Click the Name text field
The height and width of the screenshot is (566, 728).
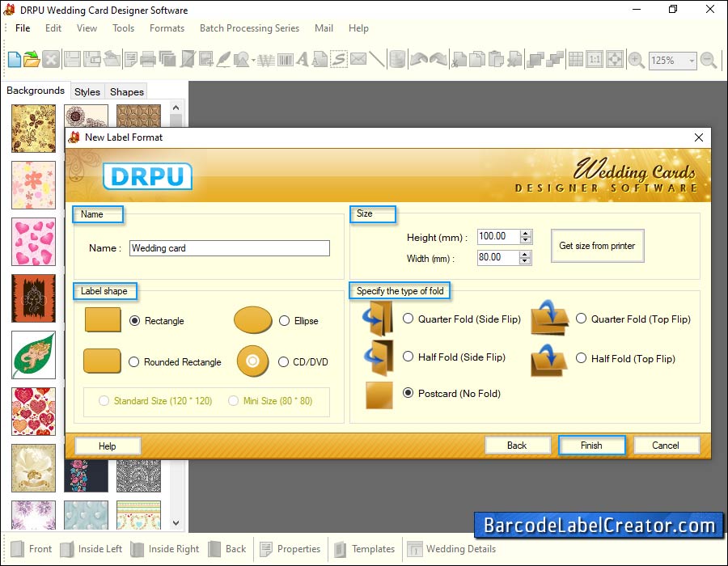[x=230, y=248]
